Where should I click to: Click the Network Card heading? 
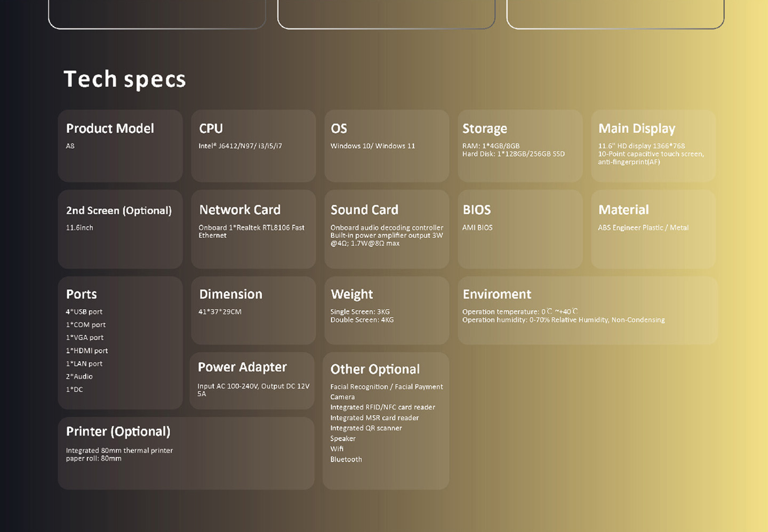[239, 210]
